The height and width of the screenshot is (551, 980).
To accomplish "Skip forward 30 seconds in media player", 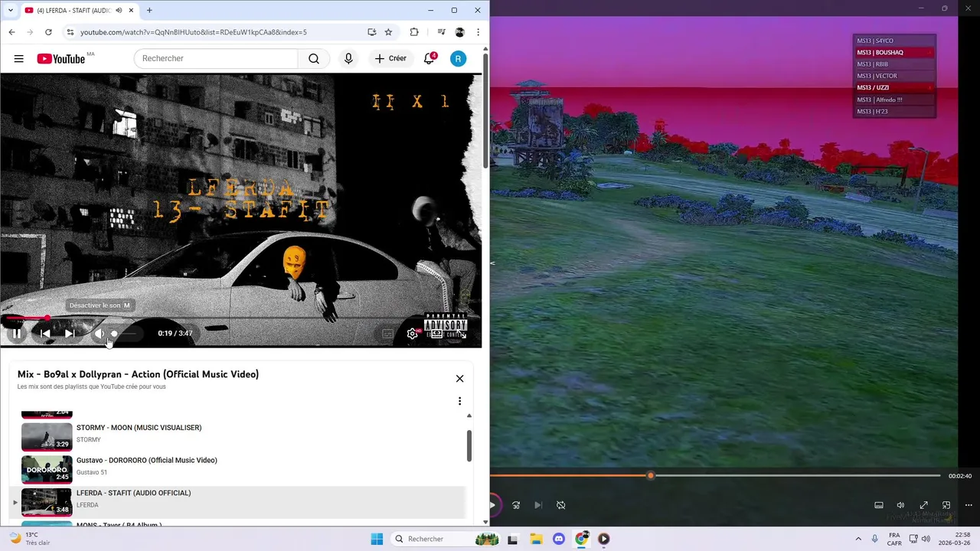I will (516, 505).
